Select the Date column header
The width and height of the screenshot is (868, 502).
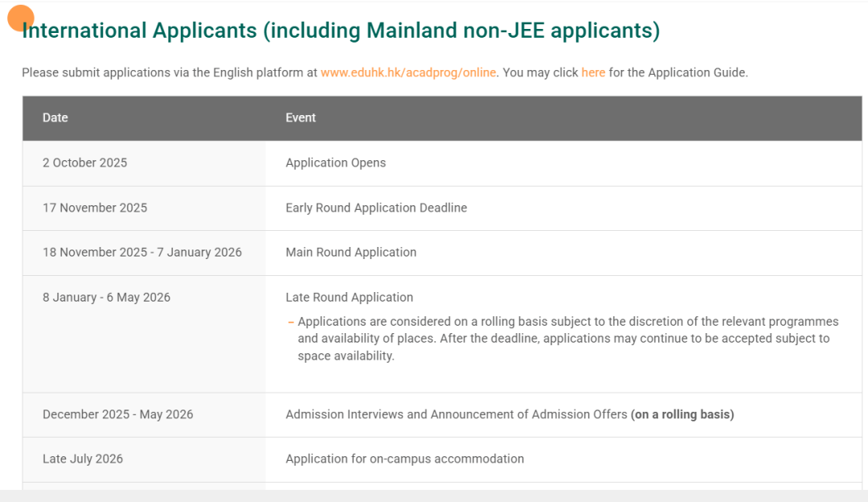pos(55,117)
